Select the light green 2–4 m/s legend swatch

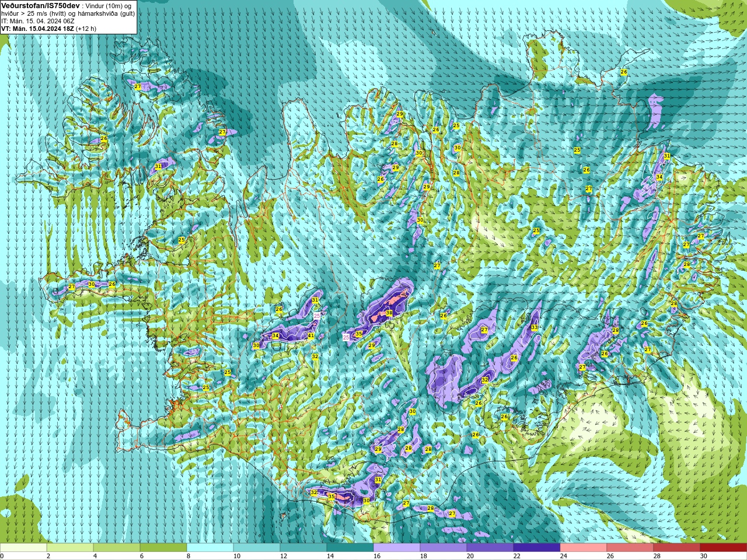click(70, 548)
